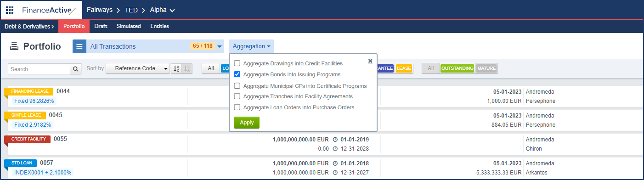The height and width of the screenshot is (180, 644).
Task: Toggle the LEASE type filter
Action: (404, 68)
